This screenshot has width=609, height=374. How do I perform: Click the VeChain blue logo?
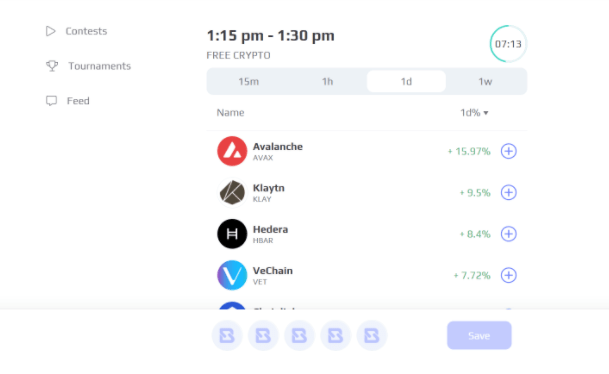click(x=232, y=275)
